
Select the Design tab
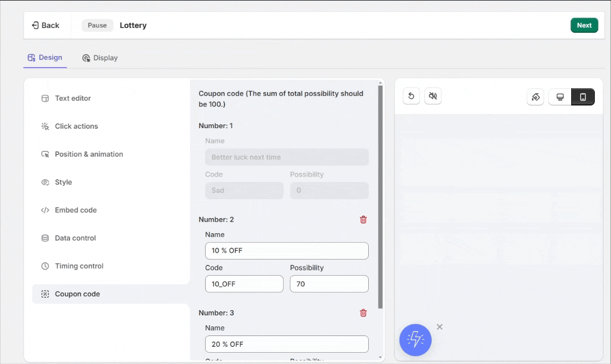[45, 58]
